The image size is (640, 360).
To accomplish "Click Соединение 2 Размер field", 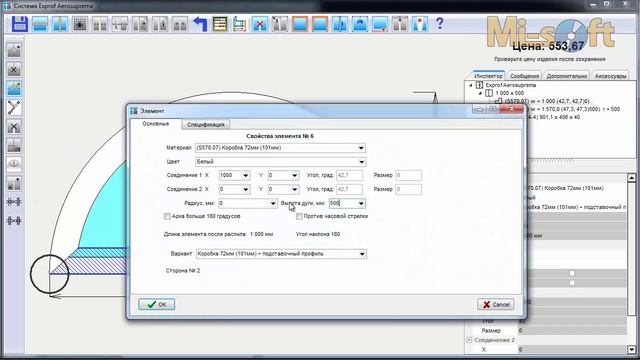I will pos(408,189).
